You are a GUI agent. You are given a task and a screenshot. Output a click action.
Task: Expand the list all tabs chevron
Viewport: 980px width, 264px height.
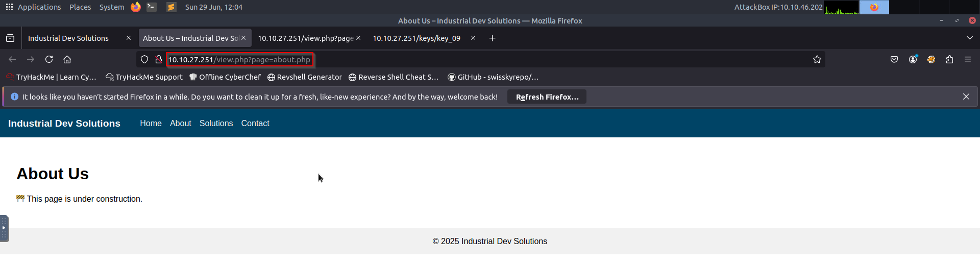(969, 38)
